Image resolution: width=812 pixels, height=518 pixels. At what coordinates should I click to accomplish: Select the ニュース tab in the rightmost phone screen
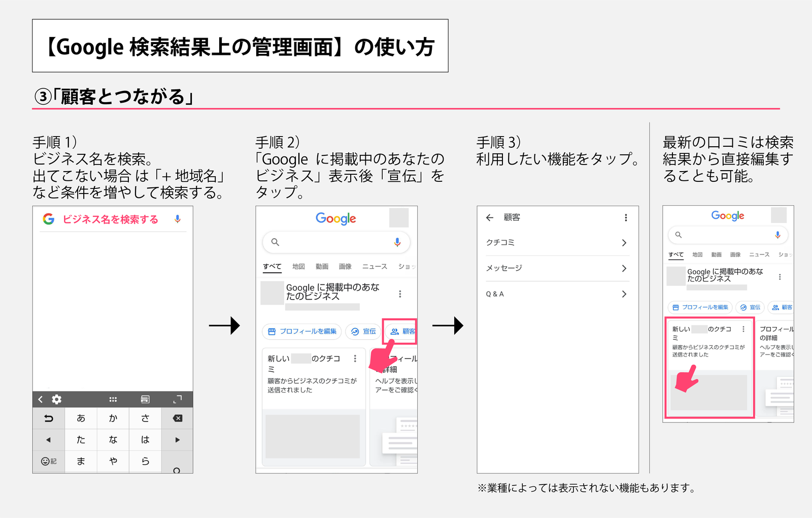pyautogui.click(x=759, y=254)
